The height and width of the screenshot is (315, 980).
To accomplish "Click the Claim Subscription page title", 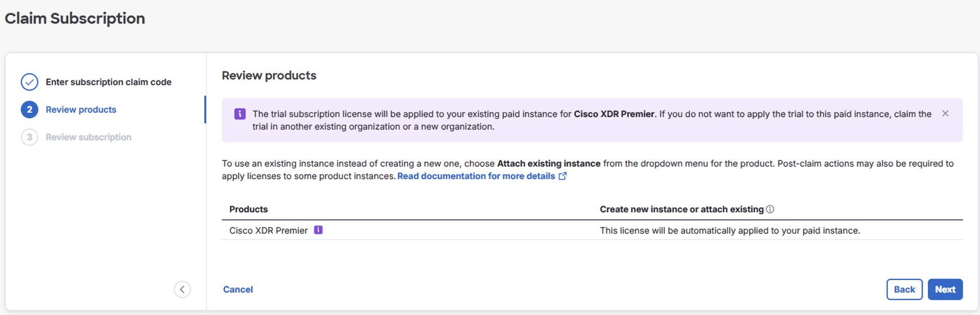I will (x=75, y=18).
